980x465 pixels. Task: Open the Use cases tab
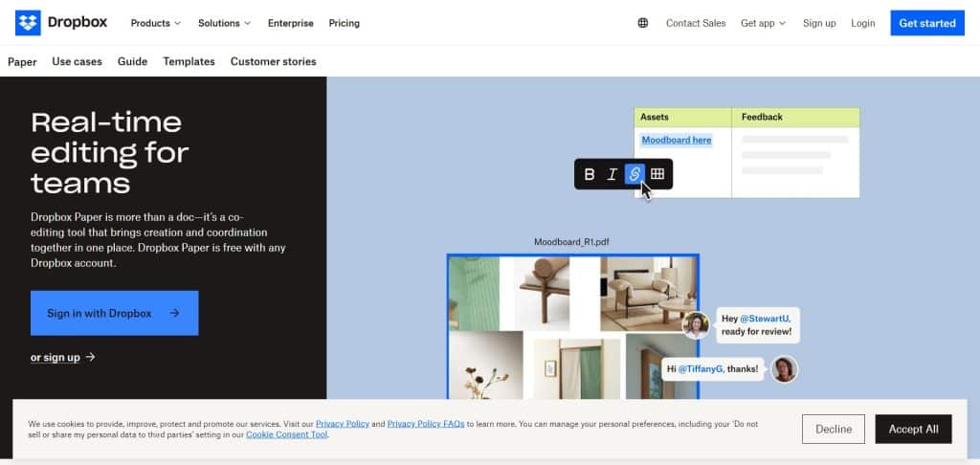tap(77, 61)
